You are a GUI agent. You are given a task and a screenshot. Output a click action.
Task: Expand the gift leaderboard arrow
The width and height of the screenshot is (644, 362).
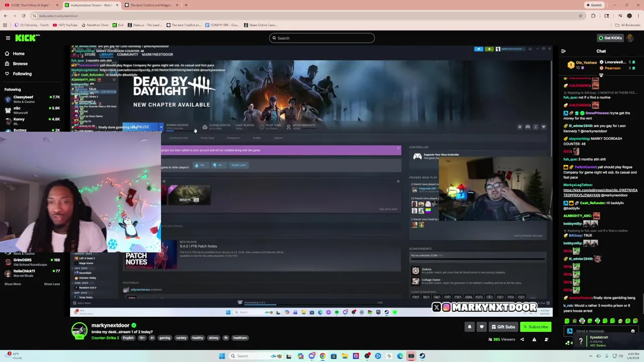coord(601,75)
